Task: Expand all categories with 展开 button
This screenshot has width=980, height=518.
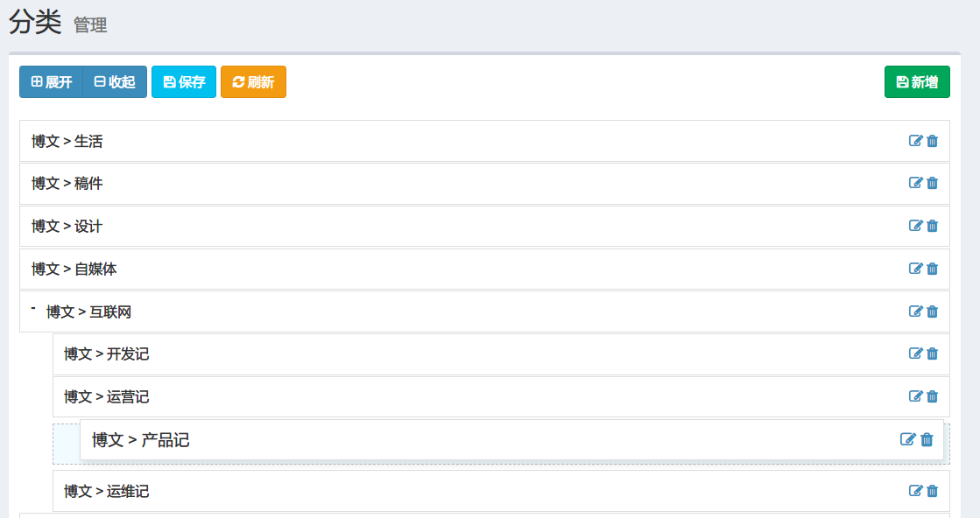Action: point(52,82)
